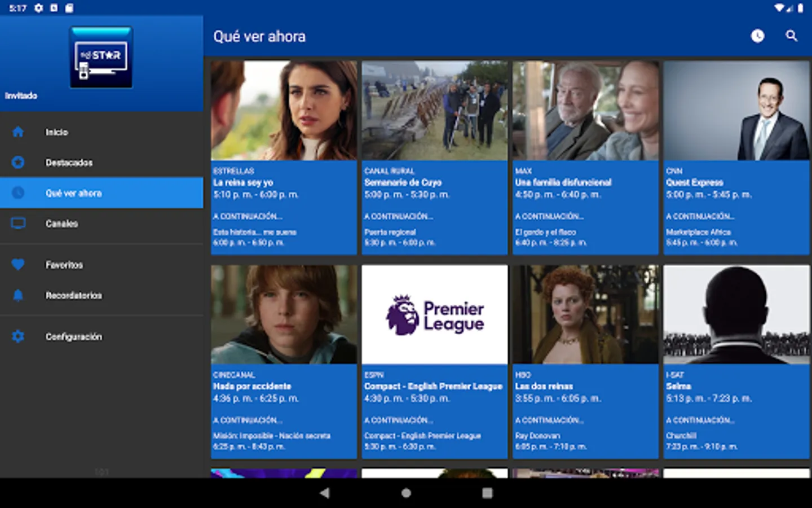Tap the Destacados star icon
This screenshot has width=812, height=508.
tap(18, 163)
